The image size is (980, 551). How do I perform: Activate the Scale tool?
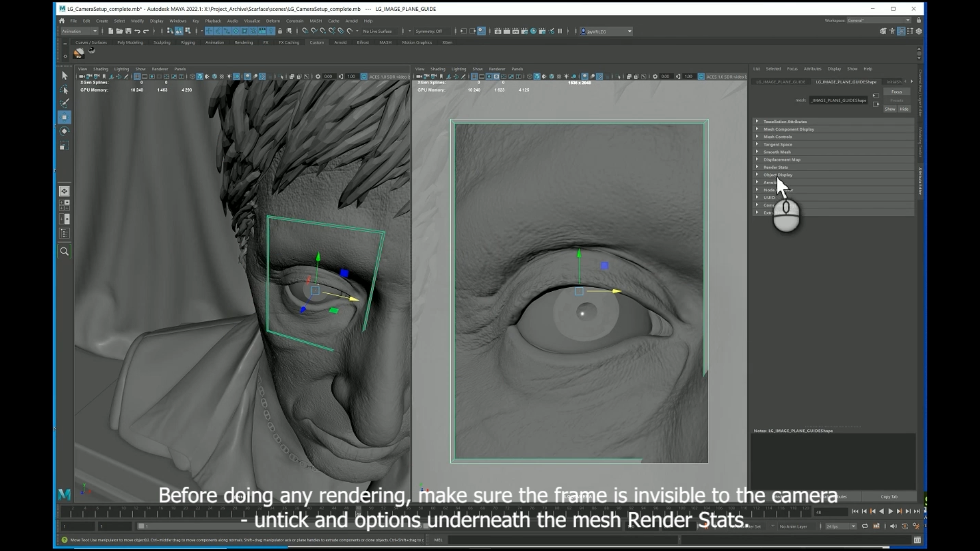[64, 146]
